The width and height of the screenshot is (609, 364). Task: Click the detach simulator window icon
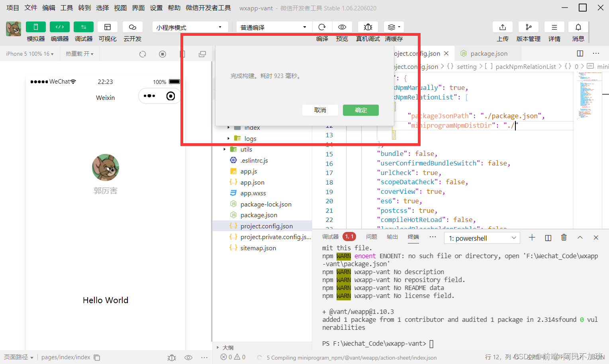(x=202, y=54)
